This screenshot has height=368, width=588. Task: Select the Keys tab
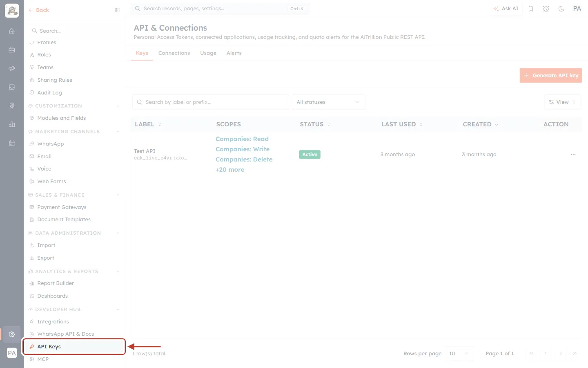point(142,53)
